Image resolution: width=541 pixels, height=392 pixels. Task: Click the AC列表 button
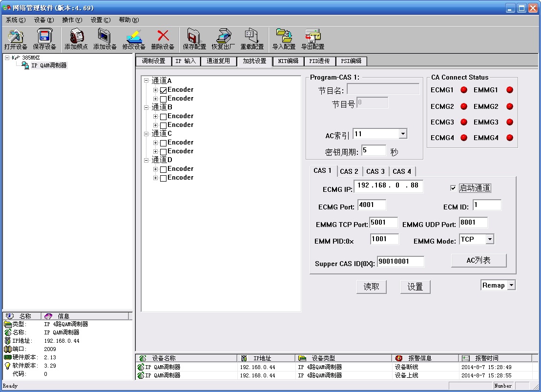[479, 260]
